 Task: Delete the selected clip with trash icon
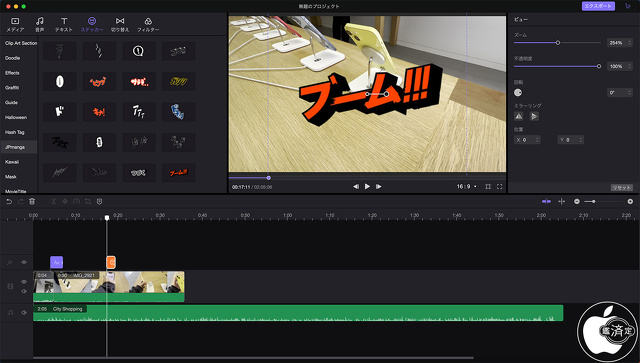32,201
